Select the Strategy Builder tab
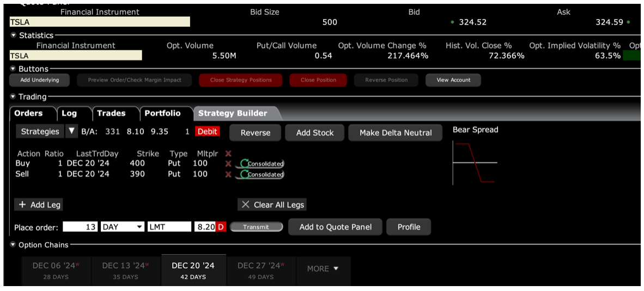644x291 pixels. pyautogui.click(x=233, y=113)
